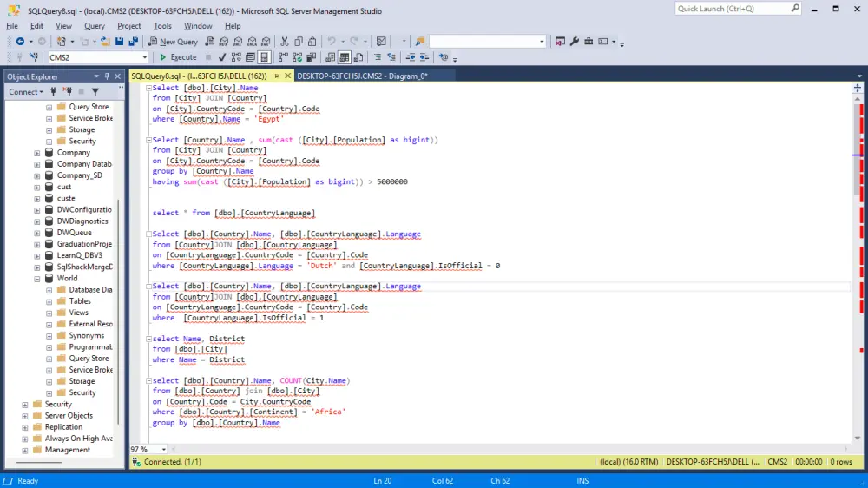Toggle Include Actual Execution Plan
The width and height of the screenshot is (868, 488).
point(283,57)
